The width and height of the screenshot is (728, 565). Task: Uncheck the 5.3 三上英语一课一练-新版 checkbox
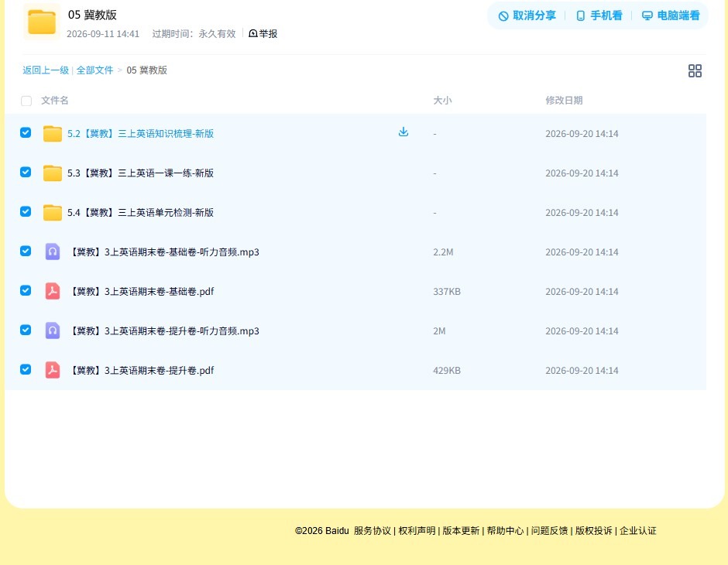pos(26,172)
